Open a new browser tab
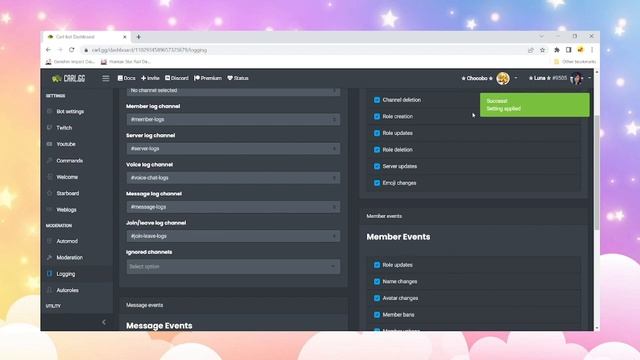The image size is (640, 360). coord(139,37)
